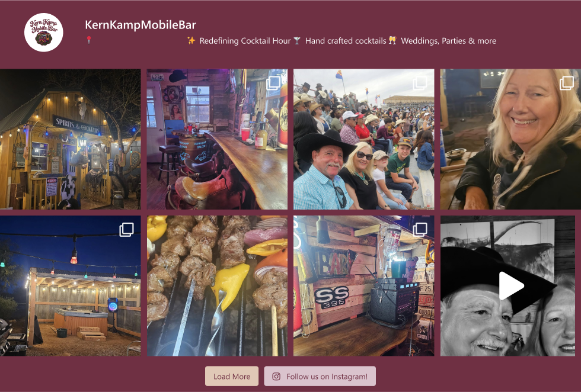This screenshot has height=392, width=581.
Task: Click the carousel icon on rodeo crowd photo
Action: click(420, 83)
